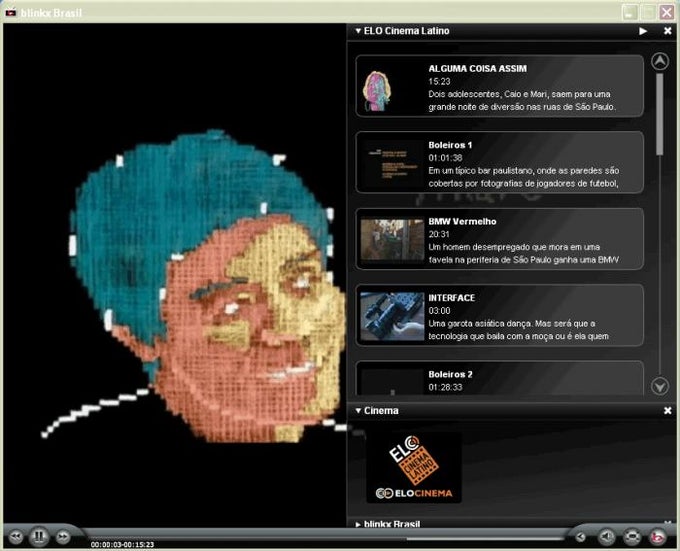Close the Cinema panel
The image size is (680, 551).
point(668,411)
